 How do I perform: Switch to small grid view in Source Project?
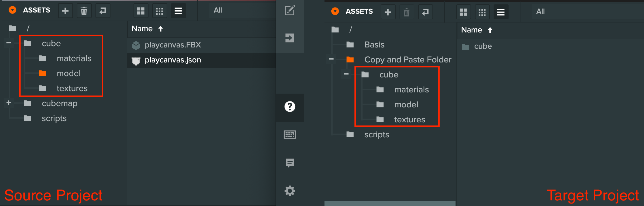[159, 11]
